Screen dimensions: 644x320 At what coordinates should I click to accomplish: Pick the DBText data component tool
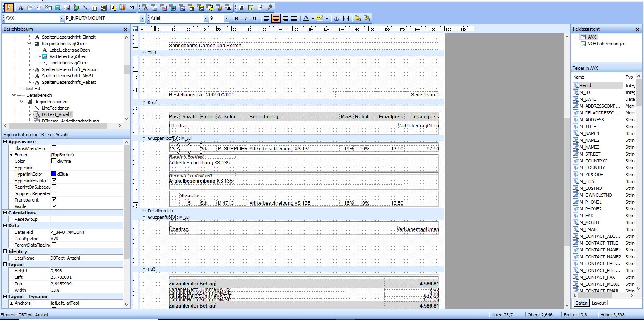(145, 8)
